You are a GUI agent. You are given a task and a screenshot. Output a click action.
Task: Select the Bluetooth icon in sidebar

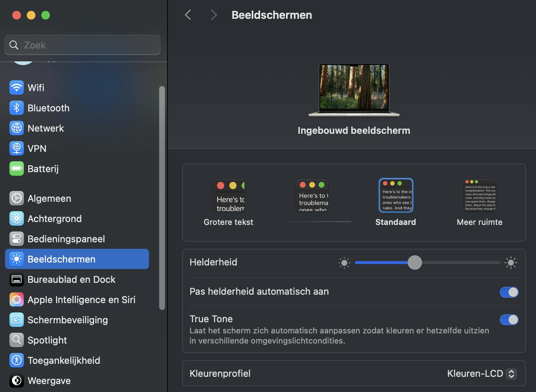coord(17,108)
